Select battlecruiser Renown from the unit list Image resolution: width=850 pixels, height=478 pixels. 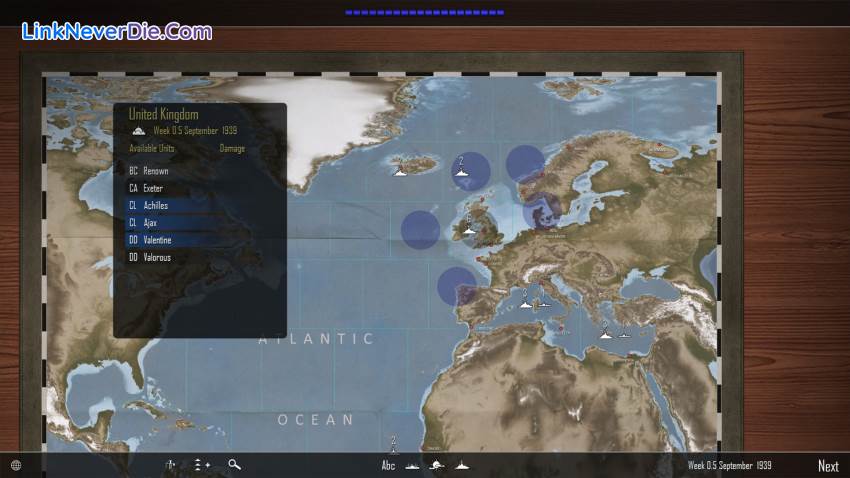(155, 171)
